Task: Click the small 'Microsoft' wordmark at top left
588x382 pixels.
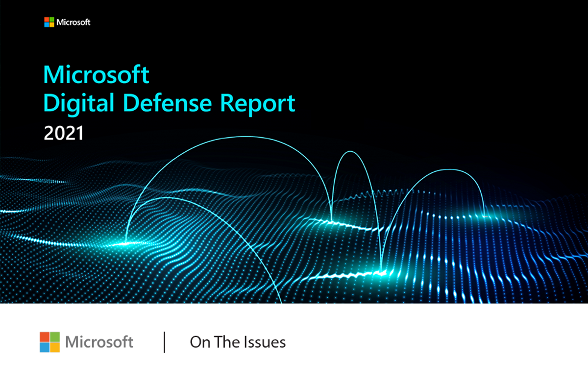Action: coord(73,22)
